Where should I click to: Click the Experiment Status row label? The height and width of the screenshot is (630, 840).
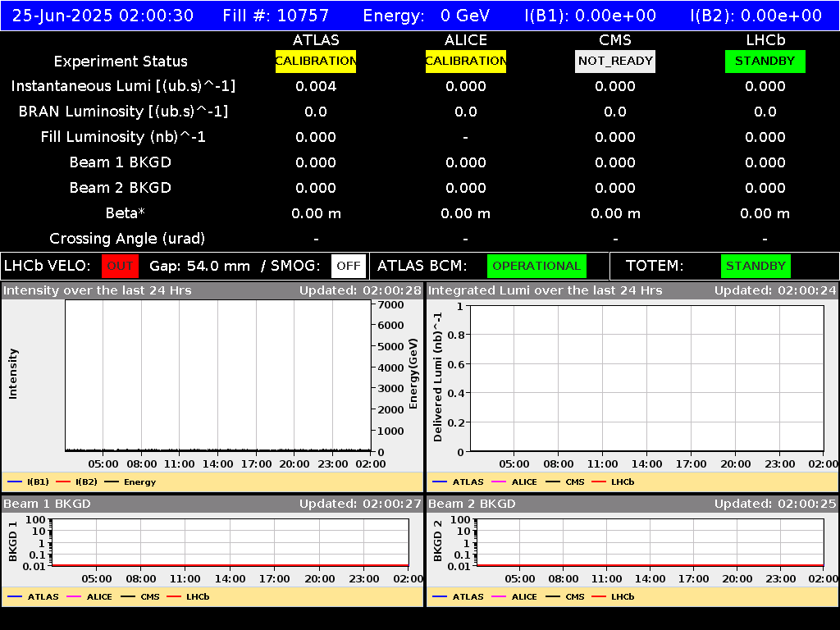point(121,62)
